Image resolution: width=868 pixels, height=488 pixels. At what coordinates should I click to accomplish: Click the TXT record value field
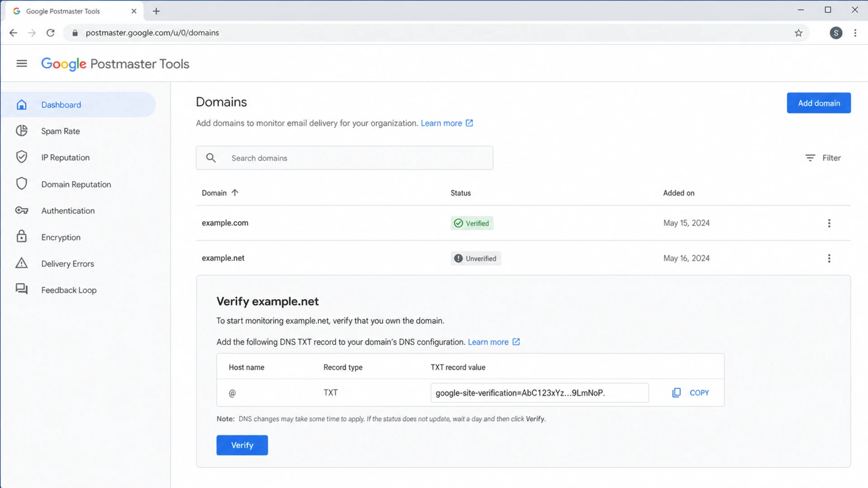[x=540, y=393]
